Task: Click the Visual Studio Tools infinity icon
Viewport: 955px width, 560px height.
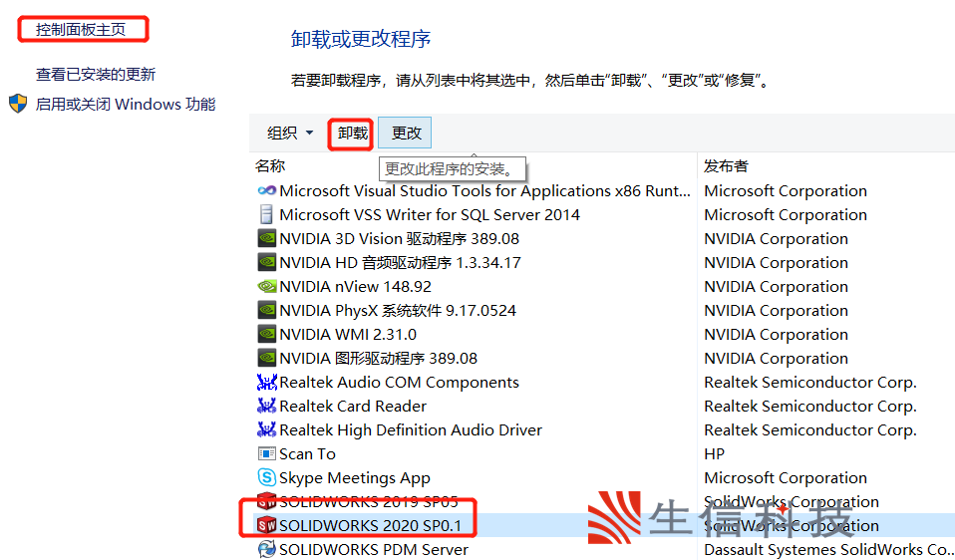Action: (267, 190)
